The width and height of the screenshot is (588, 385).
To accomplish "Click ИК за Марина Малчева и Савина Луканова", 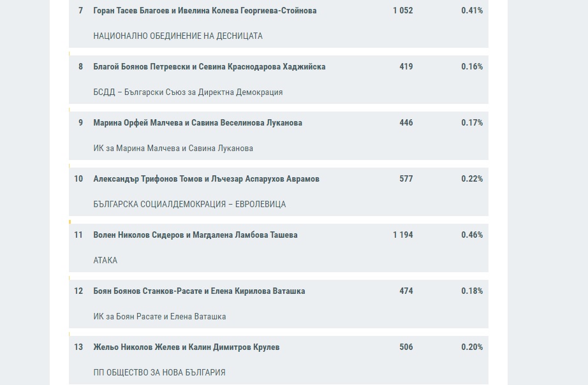I will point(173,149).
